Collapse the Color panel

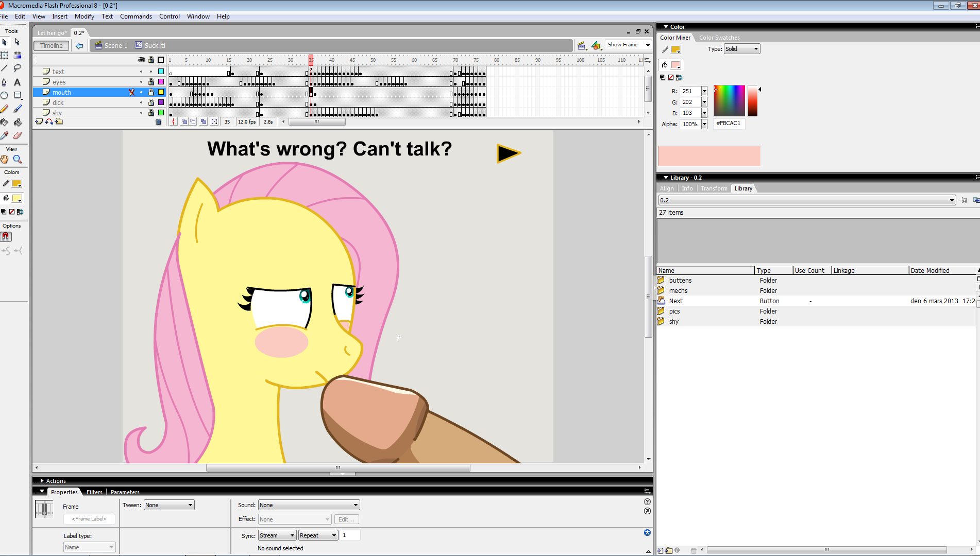[666, 27]
